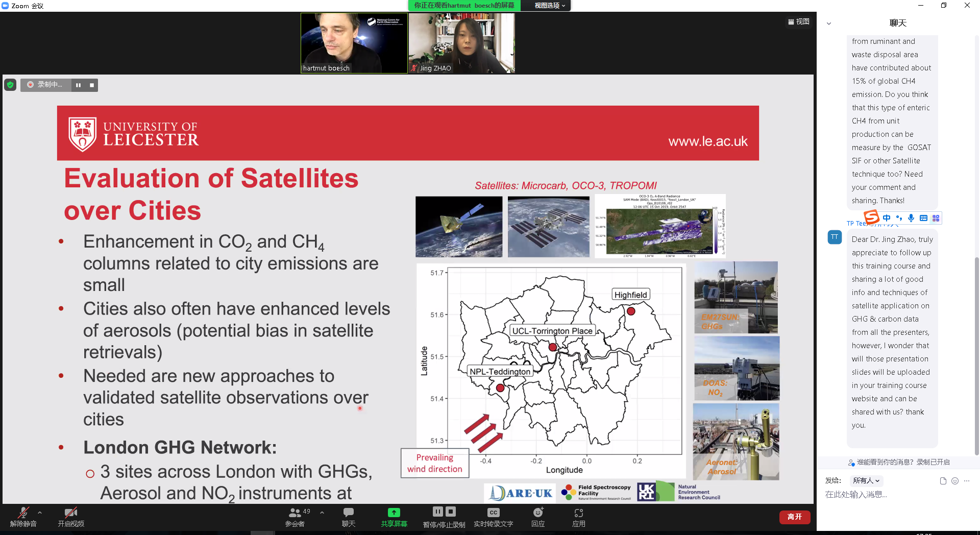This screenshot has height=535, width=980.
Task: Click Prevailing wind direction label box
Action: (x=435, y=463)
